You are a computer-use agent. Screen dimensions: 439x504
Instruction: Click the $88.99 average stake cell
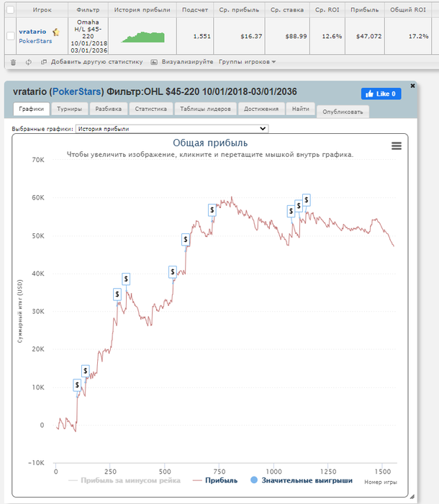(x=287, y=36)
